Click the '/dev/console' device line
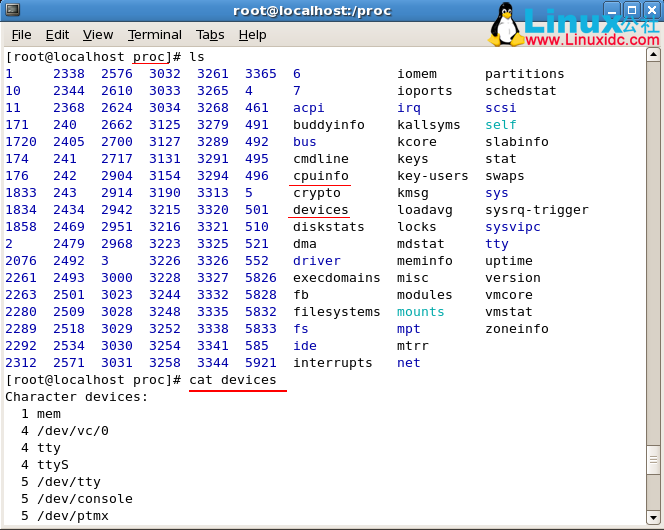The height and width of the screenshot is (530, 664). click(x=77, y=499)
